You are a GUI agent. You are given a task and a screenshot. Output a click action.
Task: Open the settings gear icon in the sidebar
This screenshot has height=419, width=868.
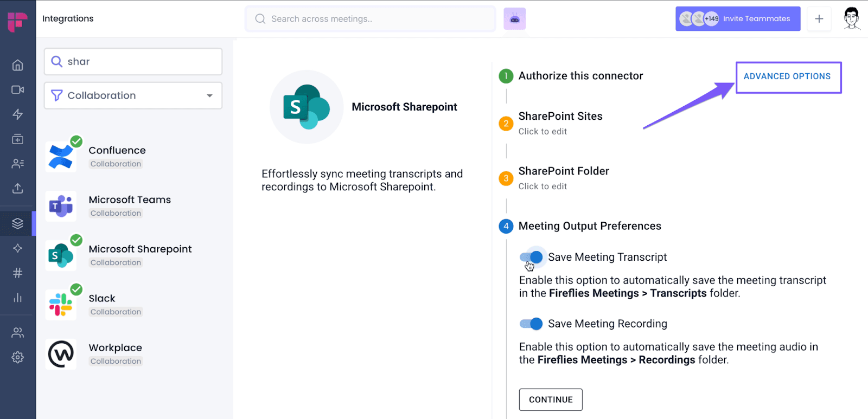pyautogui.click(x=17, y=357)
